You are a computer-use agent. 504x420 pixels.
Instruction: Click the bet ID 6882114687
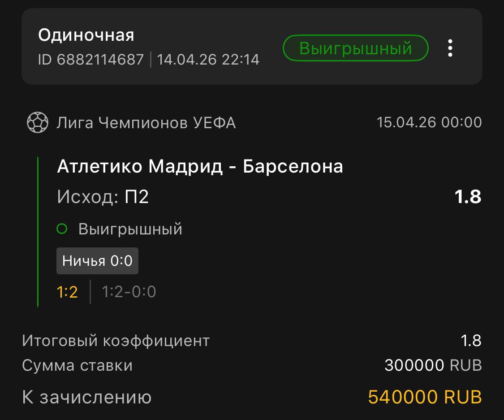click(91, 59)
